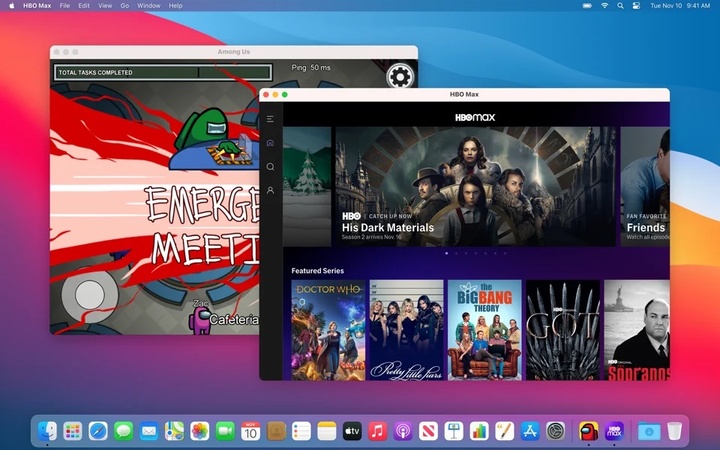The height and width of the screenshot is (450, 720).
Task: Open the Go menu
Action: 124,6
